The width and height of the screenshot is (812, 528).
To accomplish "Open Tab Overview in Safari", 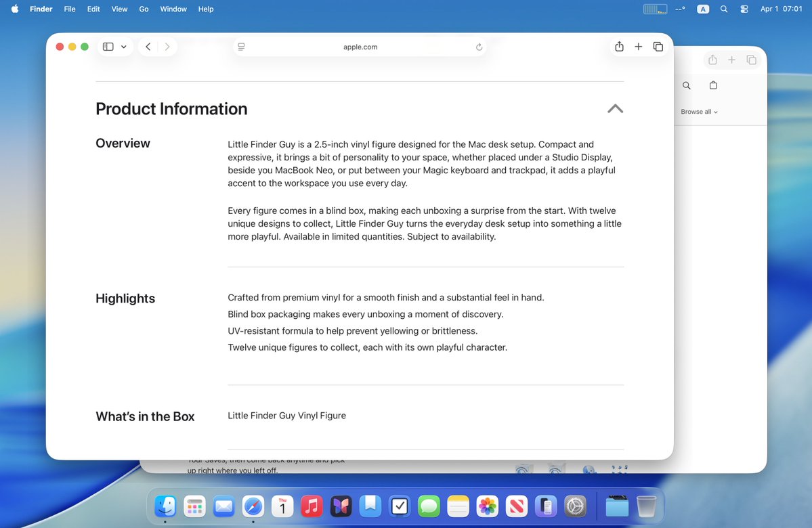I will [x=658, y=46].
